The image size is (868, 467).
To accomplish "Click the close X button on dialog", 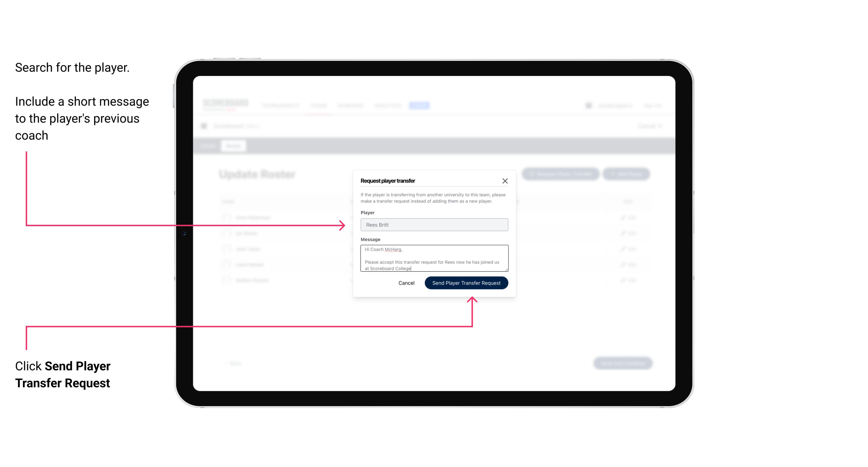I will click(505, 181).
